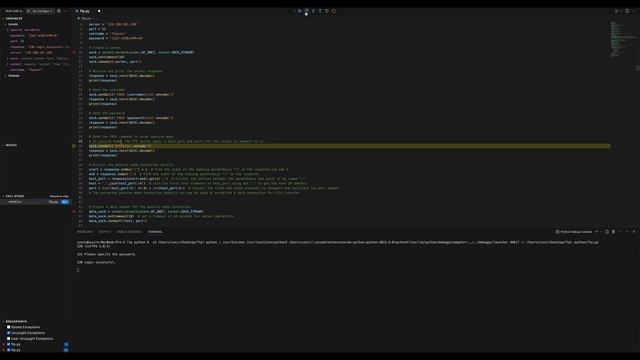
Task: Click the code minimap
Action: [623, 39]
